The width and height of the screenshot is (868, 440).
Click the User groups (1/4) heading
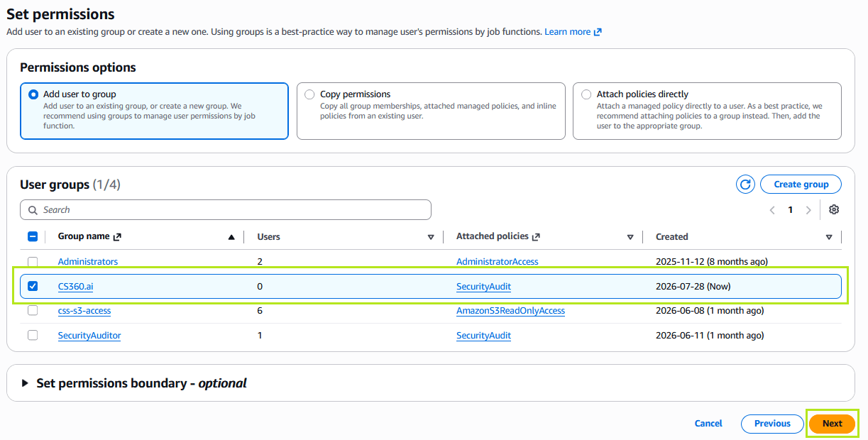(70, 185)
